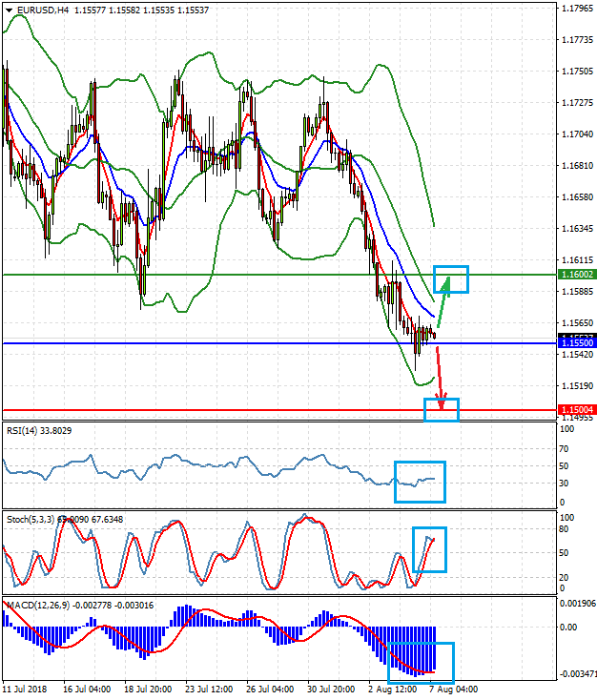
Task: Click the green upward forecast arrow
Action: point(443,301)
